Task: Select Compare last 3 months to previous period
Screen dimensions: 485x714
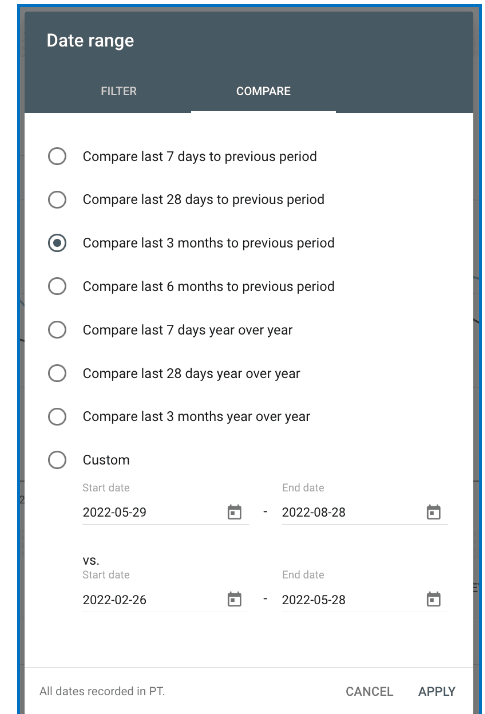Action: (x=57, y=243)
